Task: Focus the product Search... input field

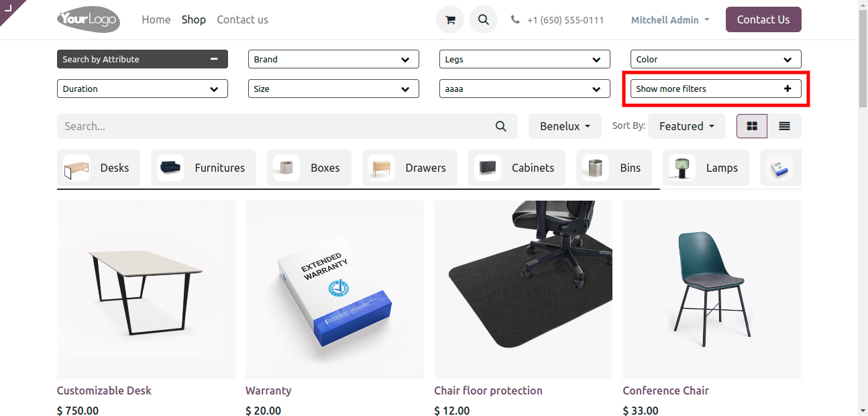Action: coord(272,126)
